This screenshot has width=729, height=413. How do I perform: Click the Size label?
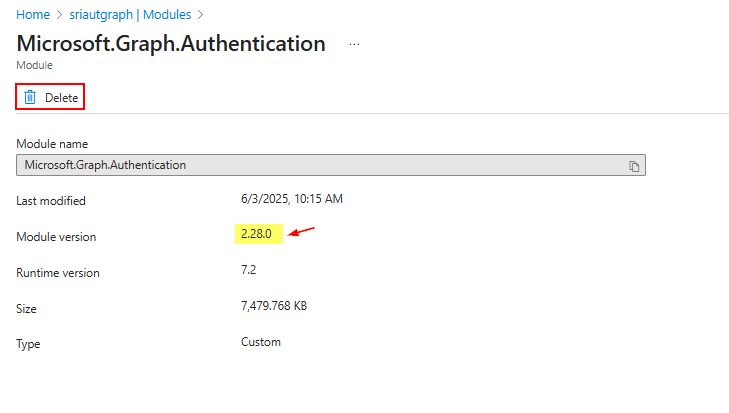(x=26, y=309)
